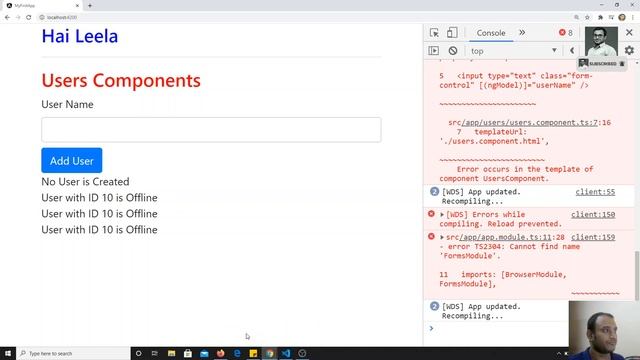This screenshot has width=640, height=360.
Task: Select the Console tab in DevTools
Action: pyautogui.click(x=491, y=33)
